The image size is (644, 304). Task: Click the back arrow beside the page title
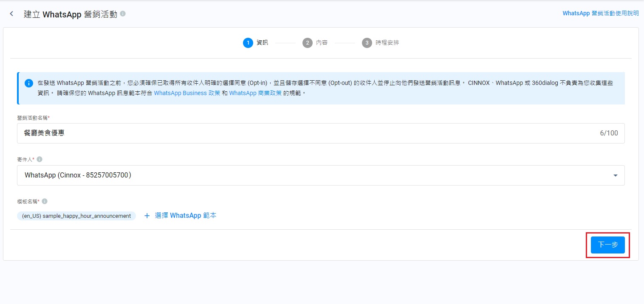coord(11,14)
